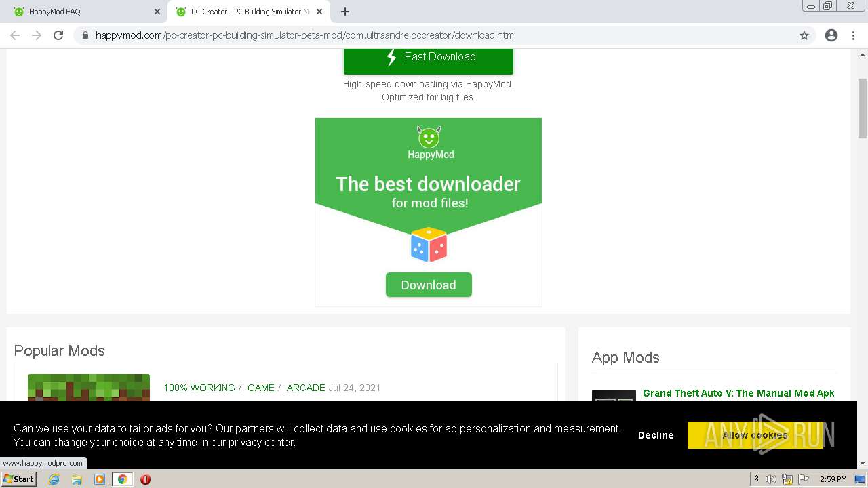This screenshot has width=868, height=488.
Task: Click the vertical scrollbar thumb
Action: (x=863, y=108)
